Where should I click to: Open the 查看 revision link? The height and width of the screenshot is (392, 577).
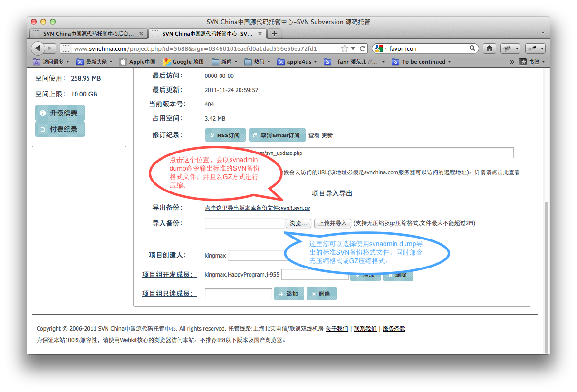[314, 135]
